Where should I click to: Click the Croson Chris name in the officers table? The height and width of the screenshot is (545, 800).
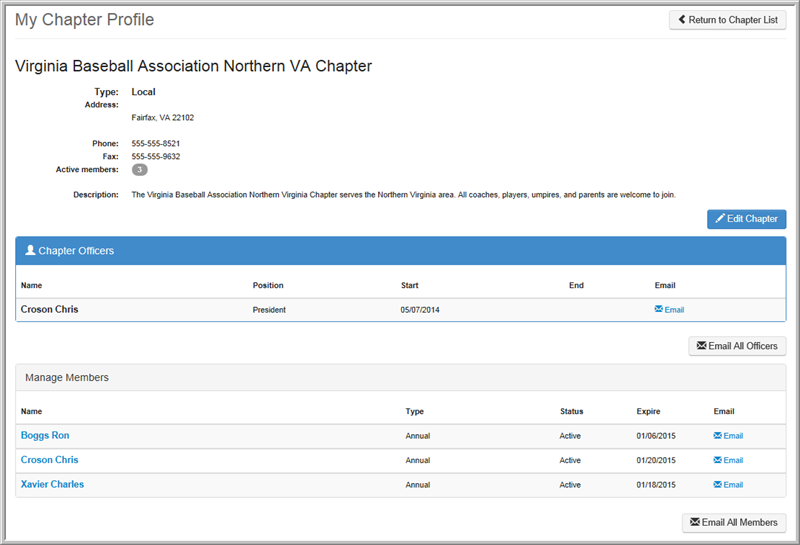(49, 309)
